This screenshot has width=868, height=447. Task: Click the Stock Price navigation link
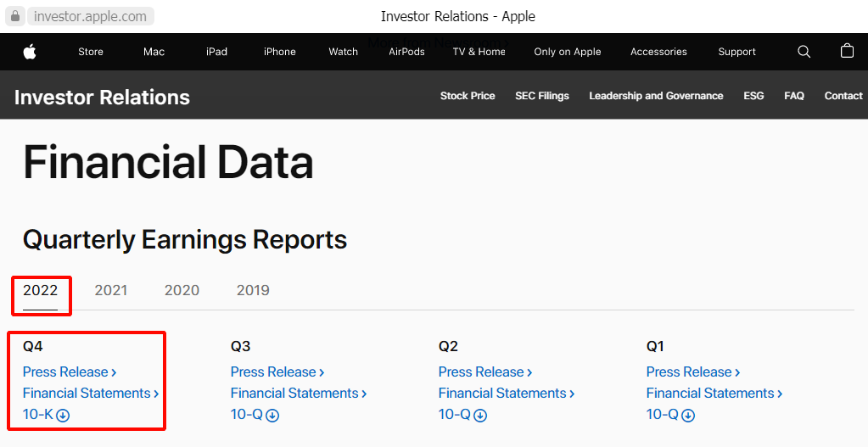(468, 96)
